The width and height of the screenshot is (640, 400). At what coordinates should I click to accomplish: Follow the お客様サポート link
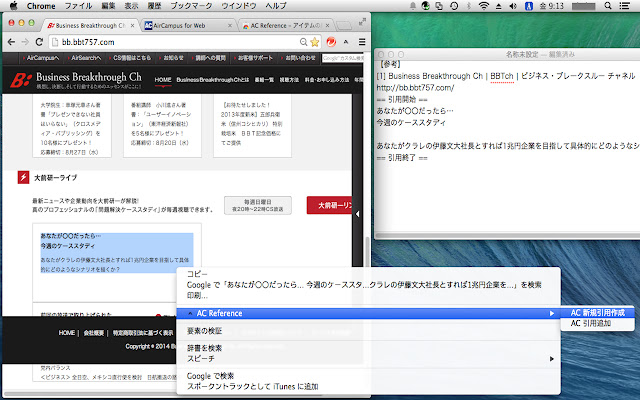pos(254,58)
